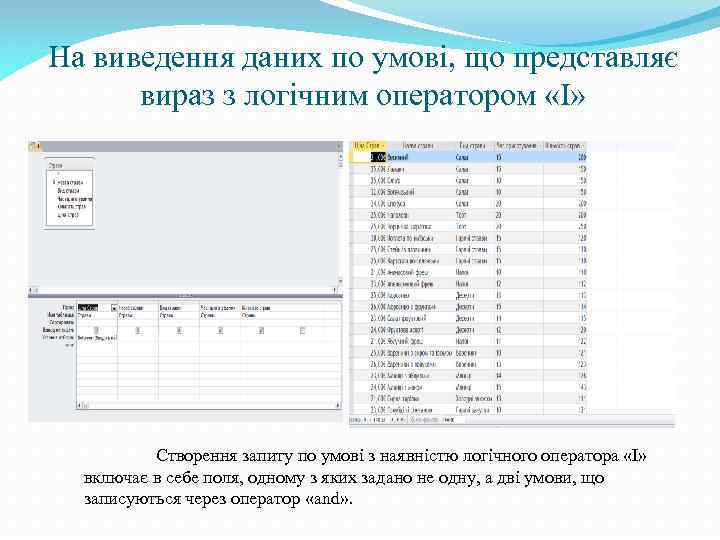Click the record navigator at the datasheet bottom
This screenshot has width=720, height=540.
[x=379, y=420]
